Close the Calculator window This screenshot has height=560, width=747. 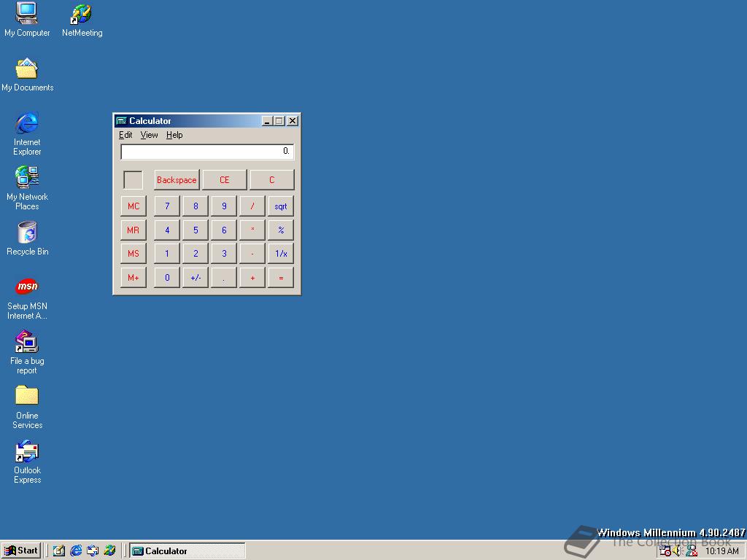pos(293,121)
